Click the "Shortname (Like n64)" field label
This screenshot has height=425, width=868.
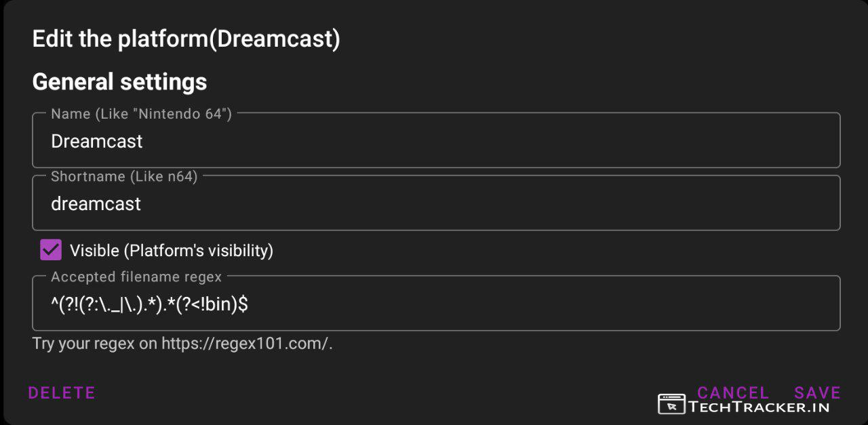point(124,177)
